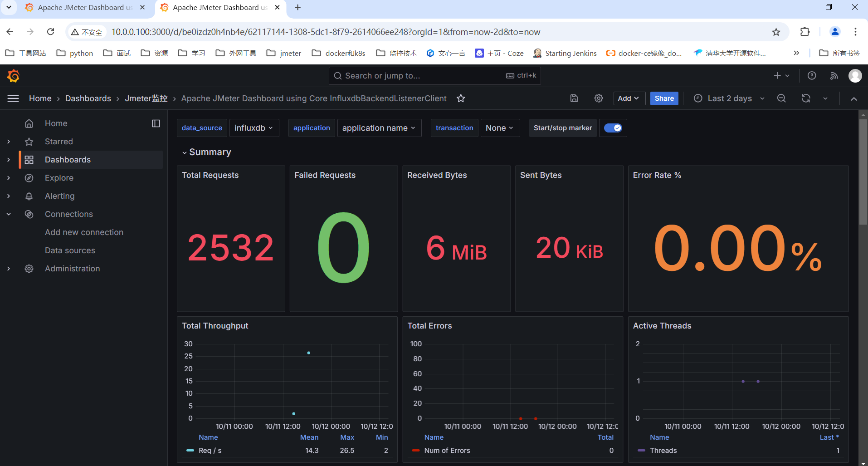Toggle the Start/stop marker switch
This screenshot has width=868, height=466.
coord(613,128)
